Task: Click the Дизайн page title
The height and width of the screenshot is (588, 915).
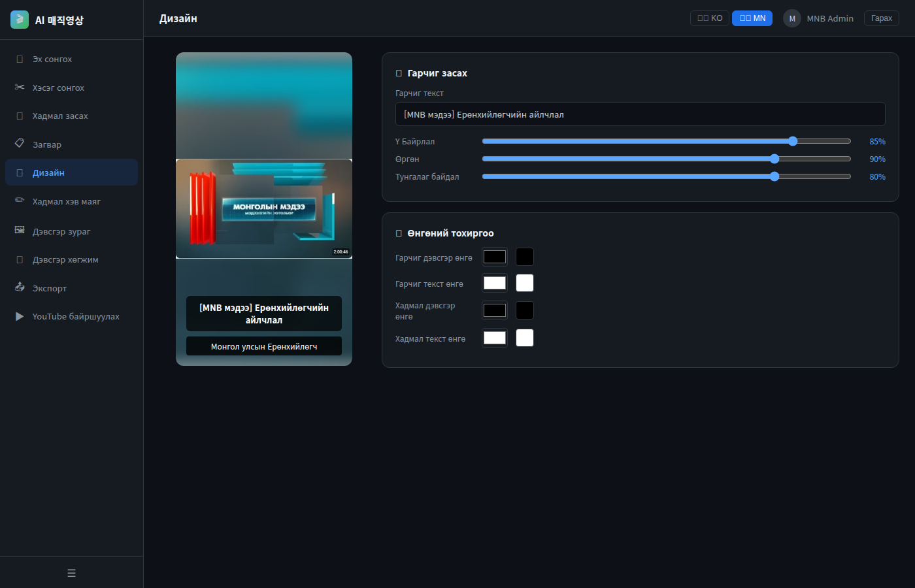Action: [178, 18]
